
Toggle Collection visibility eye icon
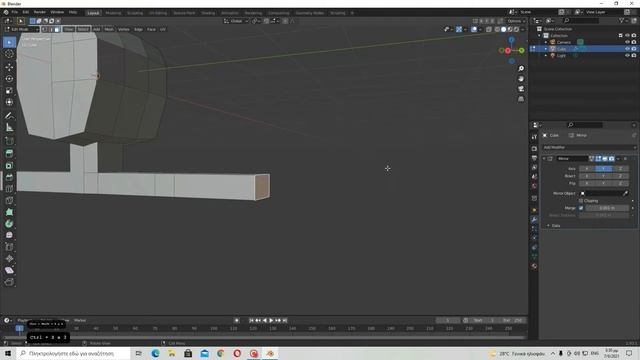coord(627,36)
